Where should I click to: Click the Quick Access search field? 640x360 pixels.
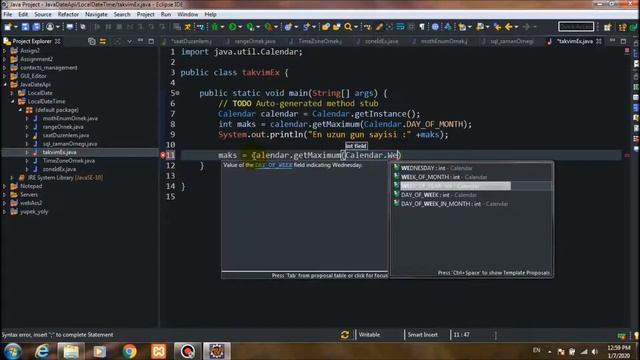point(576,27)
